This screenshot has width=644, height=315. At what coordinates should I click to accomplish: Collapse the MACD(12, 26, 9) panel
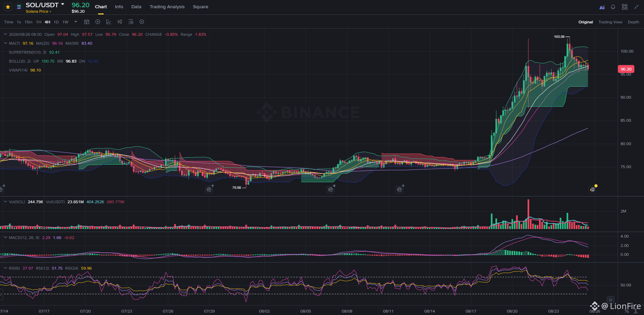tap(6, 238)
